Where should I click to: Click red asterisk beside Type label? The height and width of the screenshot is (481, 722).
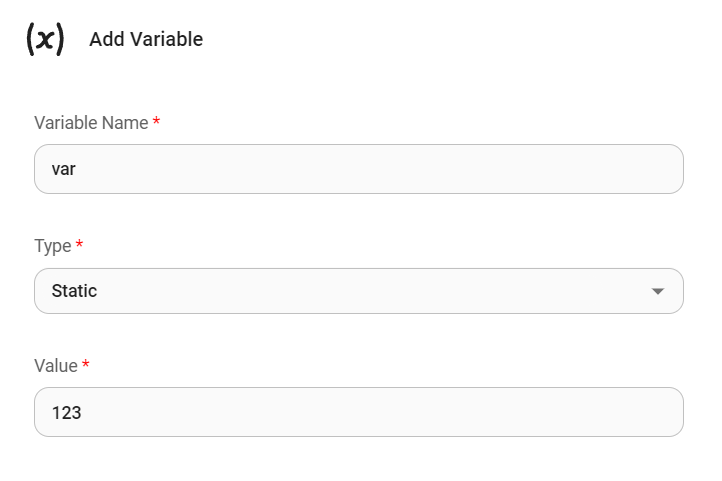(x=79, y=245)
